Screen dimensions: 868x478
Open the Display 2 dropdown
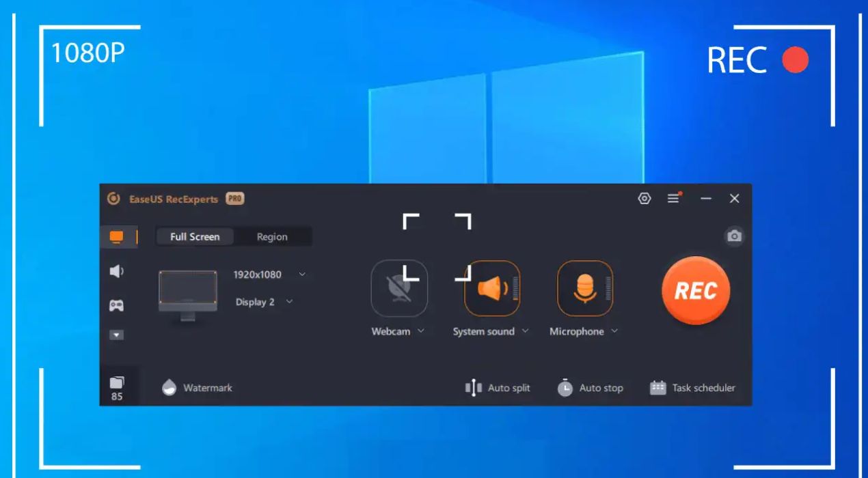click(x=289, y=302)
